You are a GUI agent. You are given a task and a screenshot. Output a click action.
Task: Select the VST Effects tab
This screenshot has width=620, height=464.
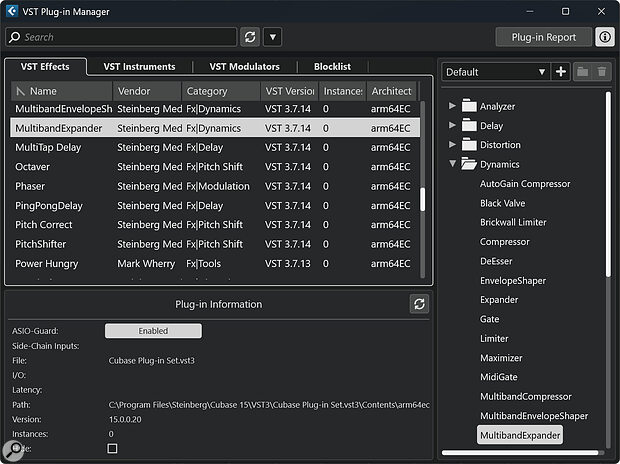coord(45,66)
